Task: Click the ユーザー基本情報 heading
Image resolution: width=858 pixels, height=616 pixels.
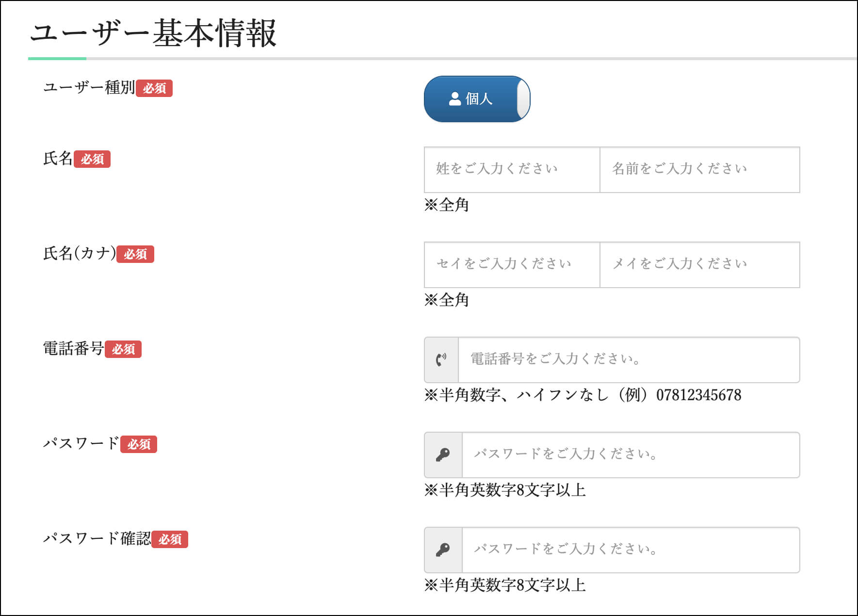Action: tap(153, 33)
